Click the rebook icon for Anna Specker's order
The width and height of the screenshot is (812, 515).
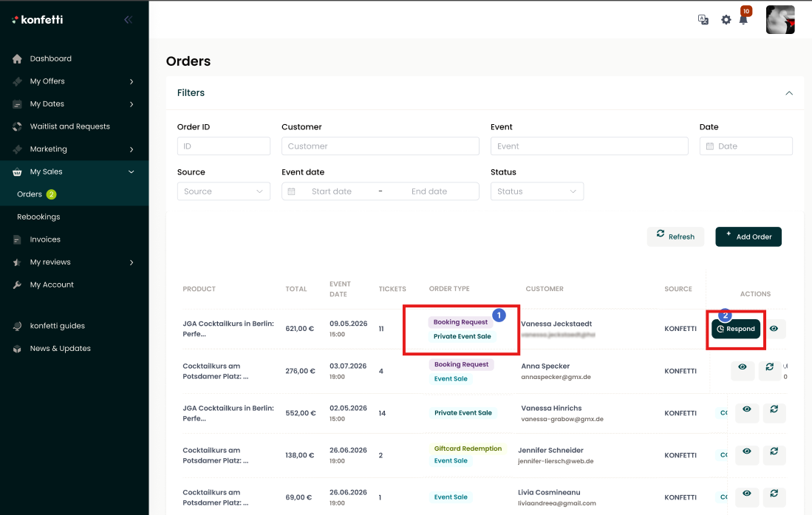(770, 367)
